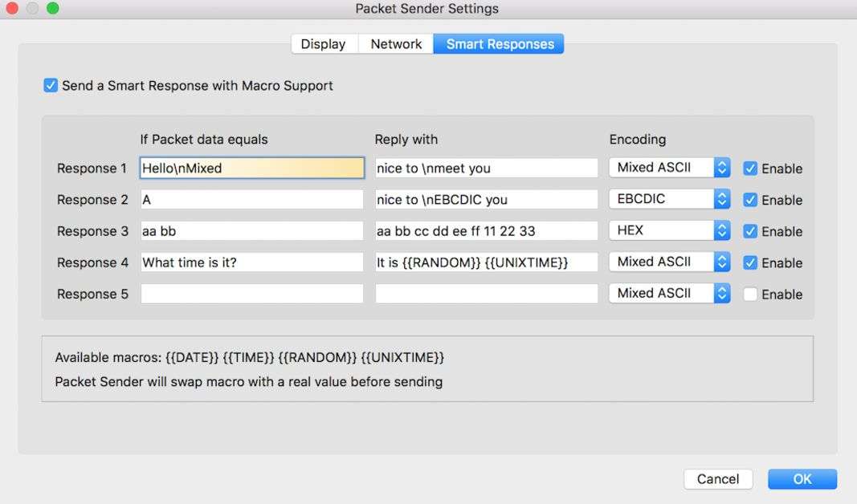
Task: Uncheck Enable for Response 2
Action: click(750, 200)
